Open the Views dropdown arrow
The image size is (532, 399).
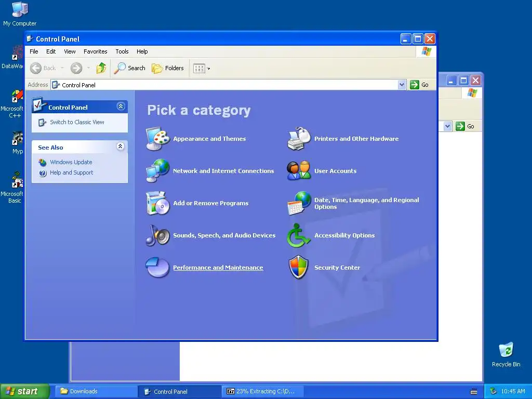(x=209, y=69)
